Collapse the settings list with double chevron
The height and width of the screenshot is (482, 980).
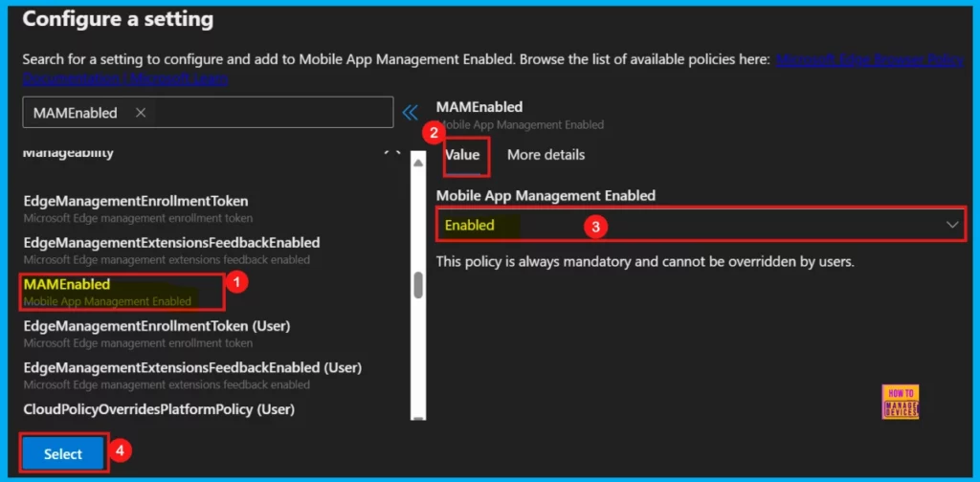tap(410, 113)
